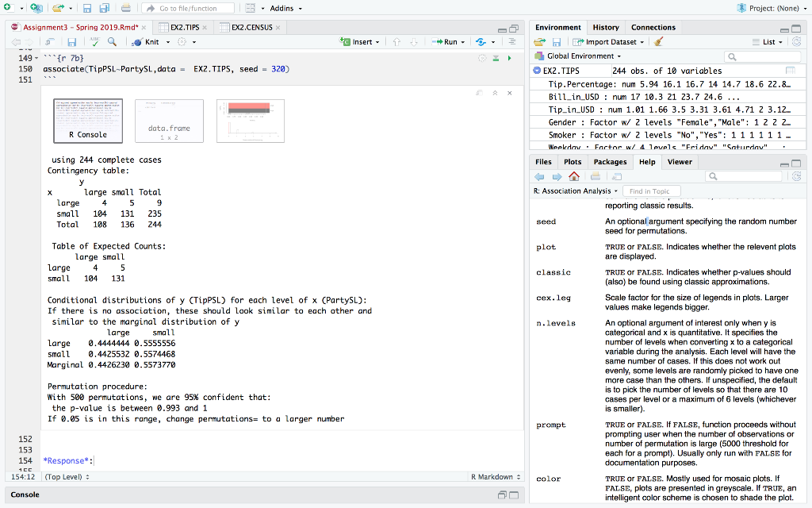
Task: Open the document settings gear menu
Action: [x=182, y=42]
